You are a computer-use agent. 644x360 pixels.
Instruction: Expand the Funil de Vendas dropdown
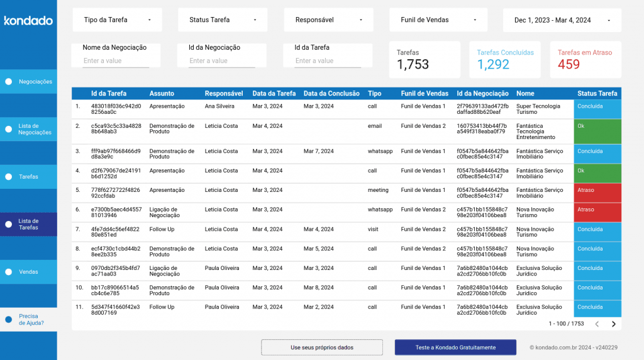(435, 20)
